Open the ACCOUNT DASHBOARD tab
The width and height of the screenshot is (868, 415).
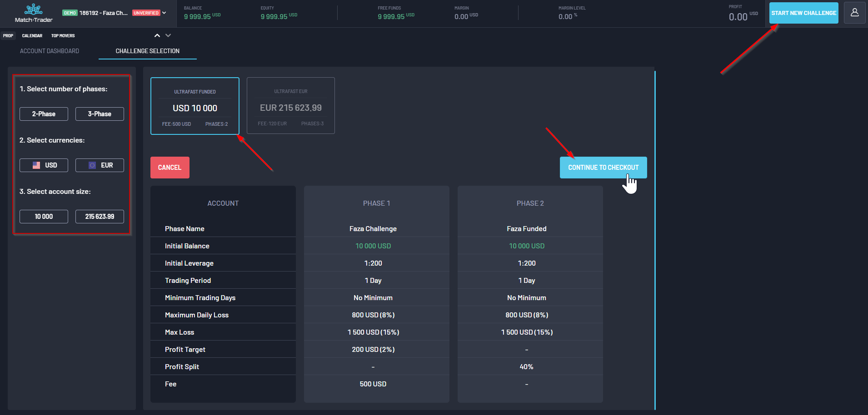pyautogui.click(x=50, y=51)
